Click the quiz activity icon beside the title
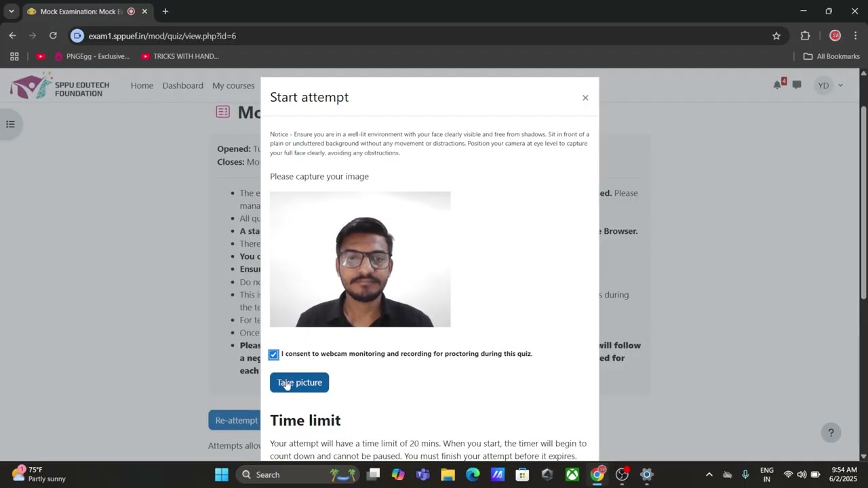The width and height of the screenshot is (868, 488). click(223, 112)
